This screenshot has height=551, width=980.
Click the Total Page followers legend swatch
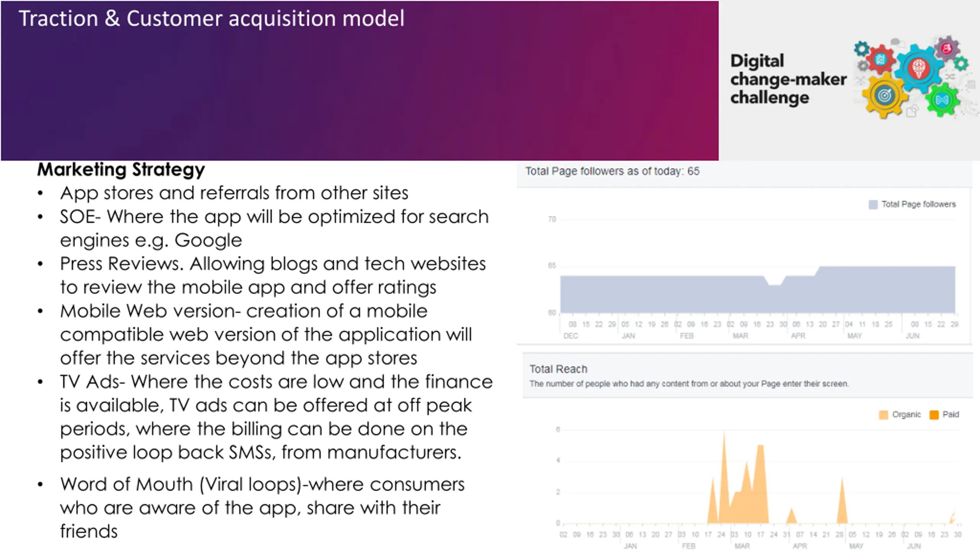click(873, 204)
